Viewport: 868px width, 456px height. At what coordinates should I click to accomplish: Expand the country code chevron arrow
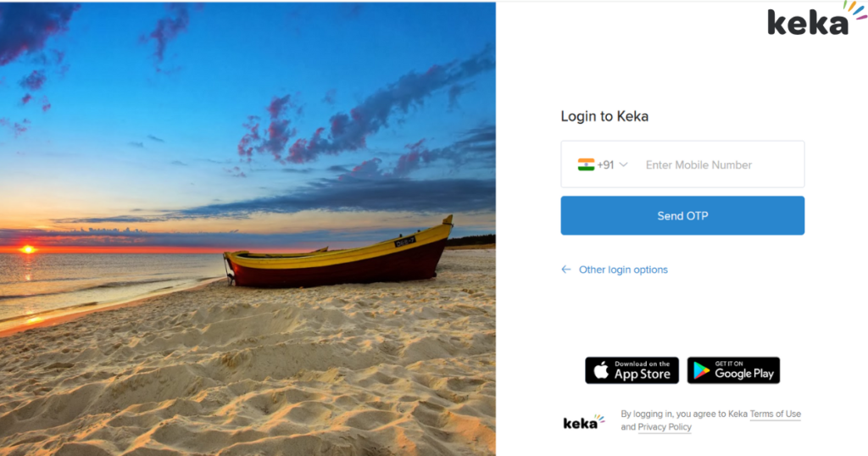[623, 165]
